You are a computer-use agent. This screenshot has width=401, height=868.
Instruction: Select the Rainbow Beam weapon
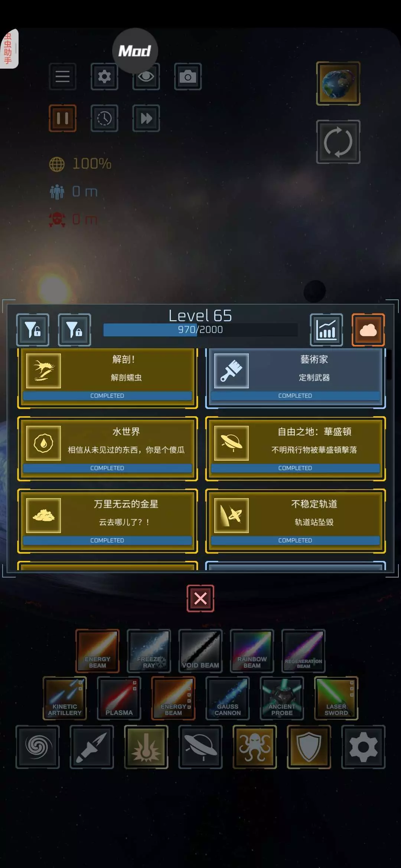pos(252,651)
